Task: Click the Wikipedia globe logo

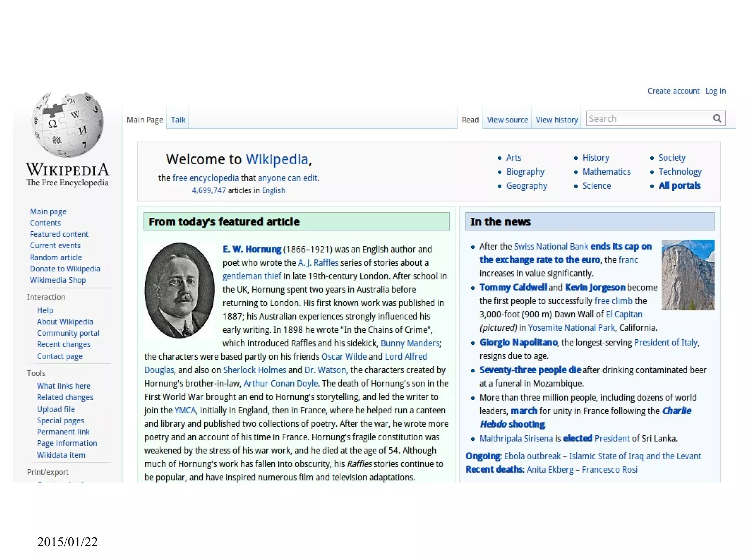Action: [67, 125]
